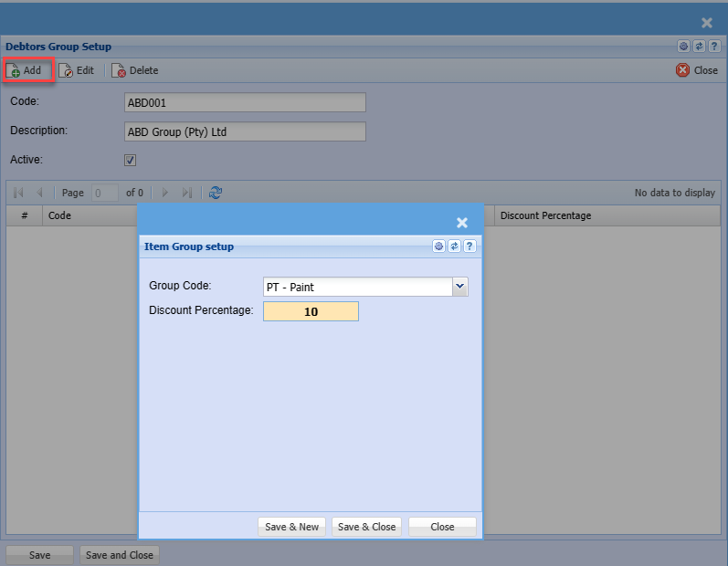Go to last page of grid
The width and height of the screenshot is (728, 566).
(187, 193)
